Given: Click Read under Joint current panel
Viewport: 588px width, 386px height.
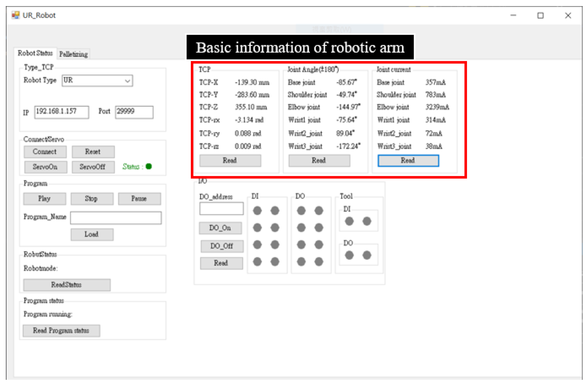Looking at the screenshot, I should pyautogui.click(x=408, y=161).
